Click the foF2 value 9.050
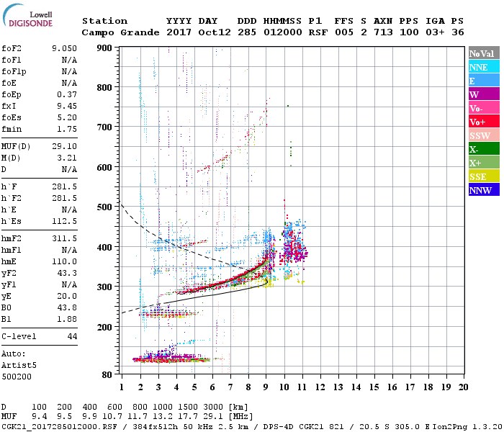 coord(64,48)
